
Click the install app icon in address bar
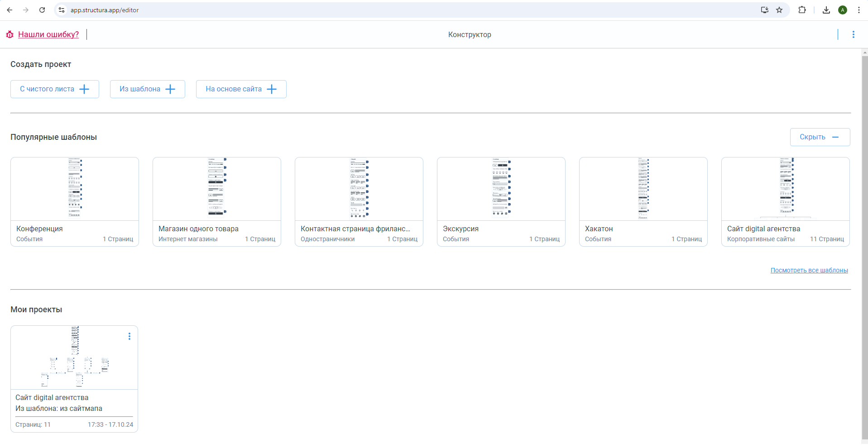coord(765,10)
